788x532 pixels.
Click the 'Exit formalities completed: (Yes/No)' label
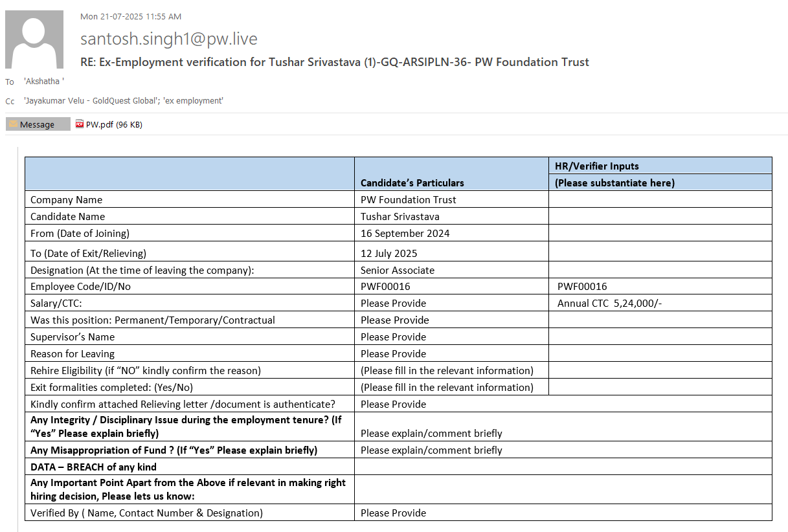point(112,387)
